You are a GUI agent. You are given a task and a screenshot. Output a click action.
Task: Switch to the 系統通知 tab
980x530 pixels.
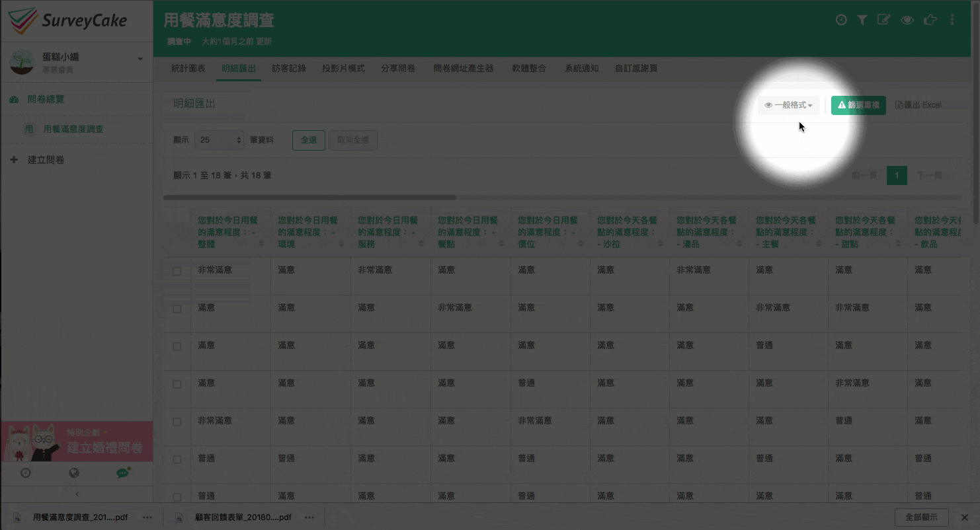click(582, 69)
